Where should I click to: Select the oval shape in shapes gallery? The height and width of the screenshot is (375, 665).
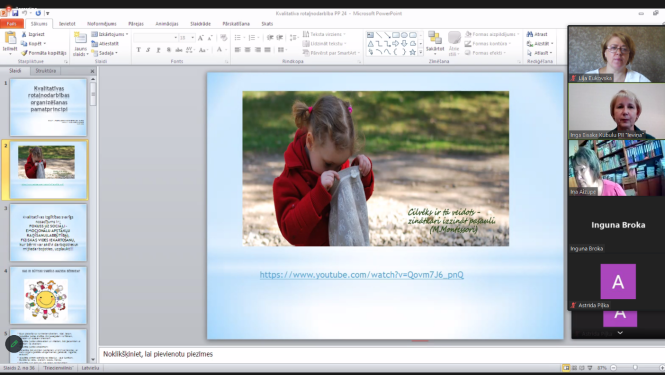click(404, 35)
